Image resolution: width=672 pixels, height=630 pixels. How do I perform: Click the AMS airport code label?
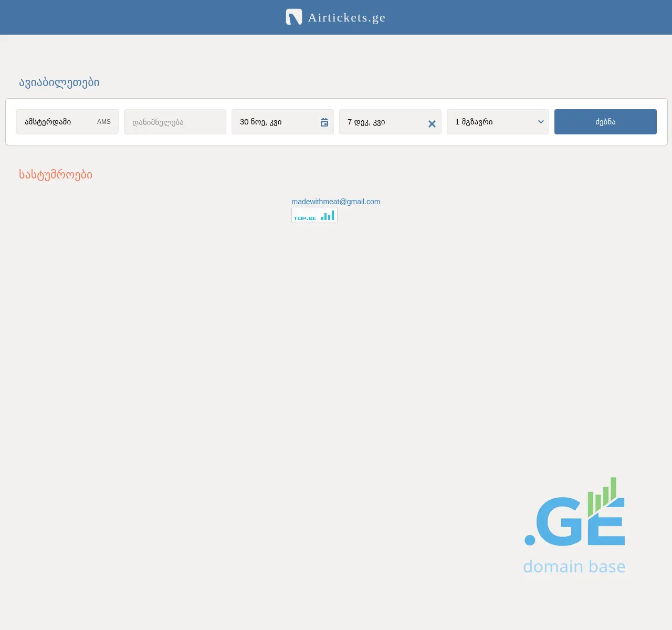pos(103,122)
